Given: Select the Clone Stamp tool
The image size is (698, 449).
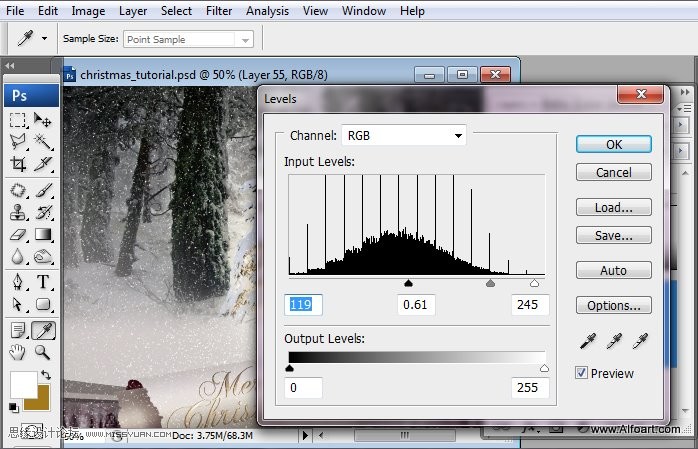Looking at the screenshot, I should (x=18, y=212).
